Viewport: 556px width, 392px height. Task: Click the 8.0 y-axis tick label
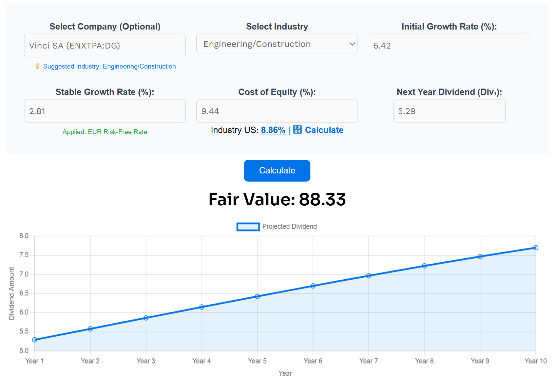(x=24, y=236)
